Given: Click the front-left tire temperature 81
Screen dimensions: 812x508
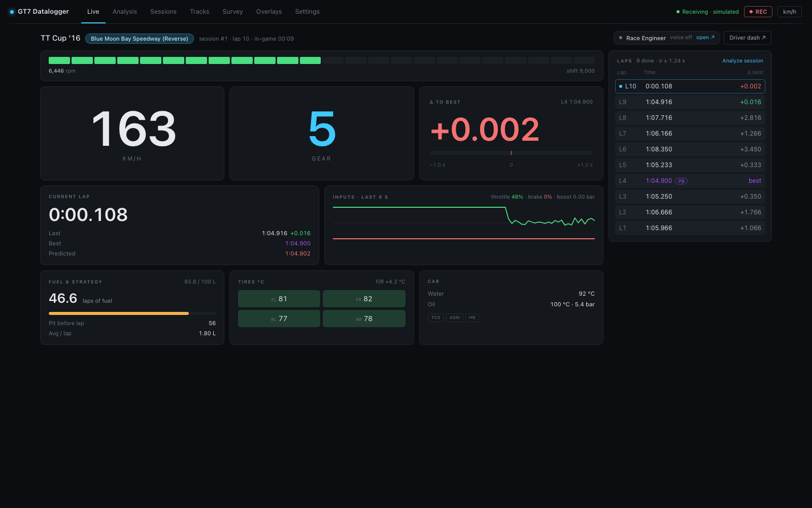Looking at the screenshot, I should point(279,299).
